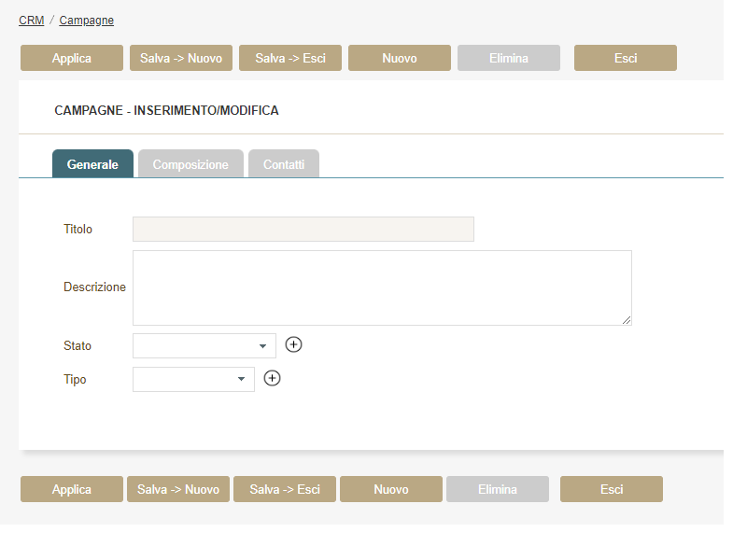Click the top Salva -> Esci button
This screenshot has width=747, height=560.
(290, 58)
